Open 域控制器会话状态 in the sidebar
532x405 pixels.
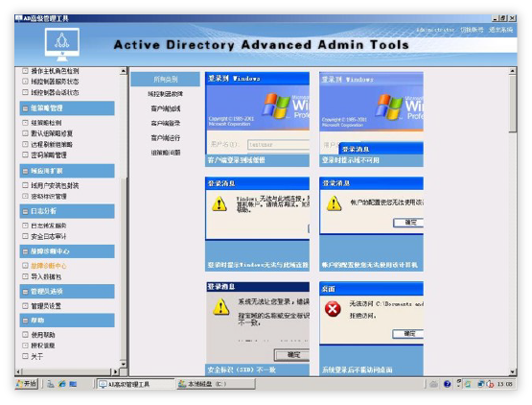(55, 92)
